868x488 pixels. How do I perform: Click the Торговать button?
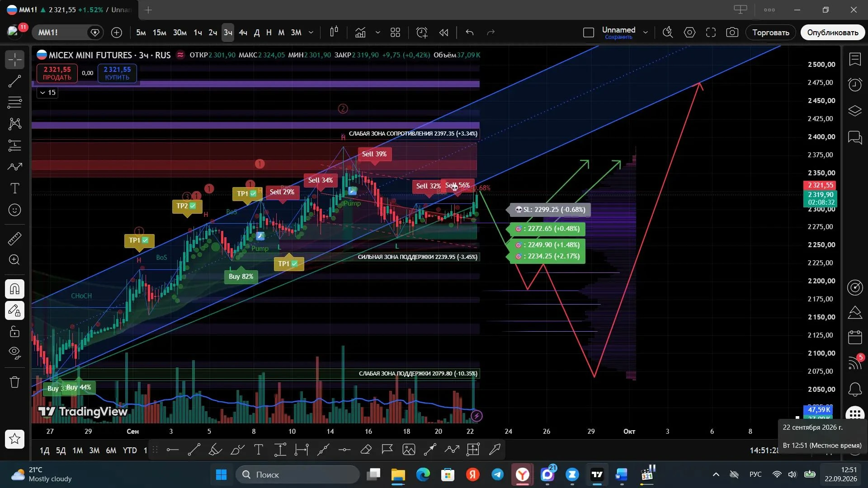(x=771, y=33)
